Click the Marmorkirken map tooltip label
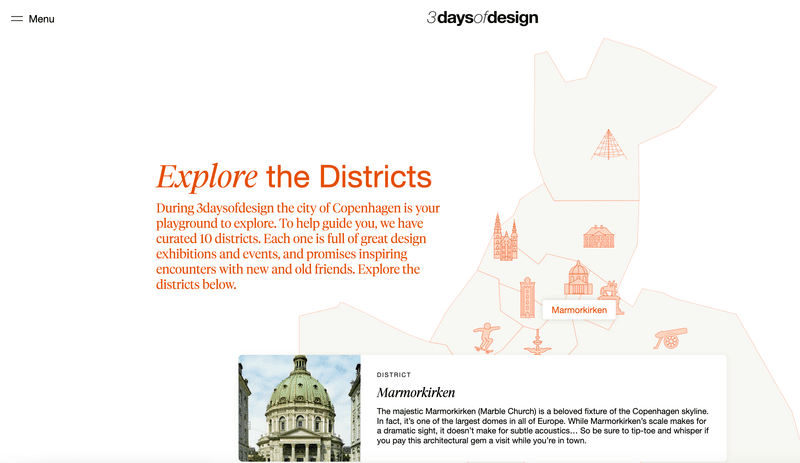Screen dimensions: 800x463 [579, 310]
